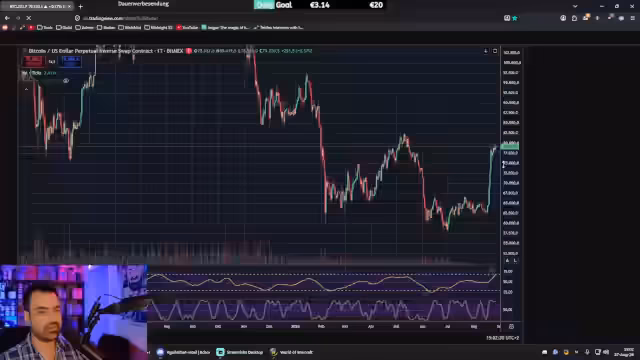Screen dimensions: 640x360
Task: Open the browser hamburger menu
Action: click(633, 18)
